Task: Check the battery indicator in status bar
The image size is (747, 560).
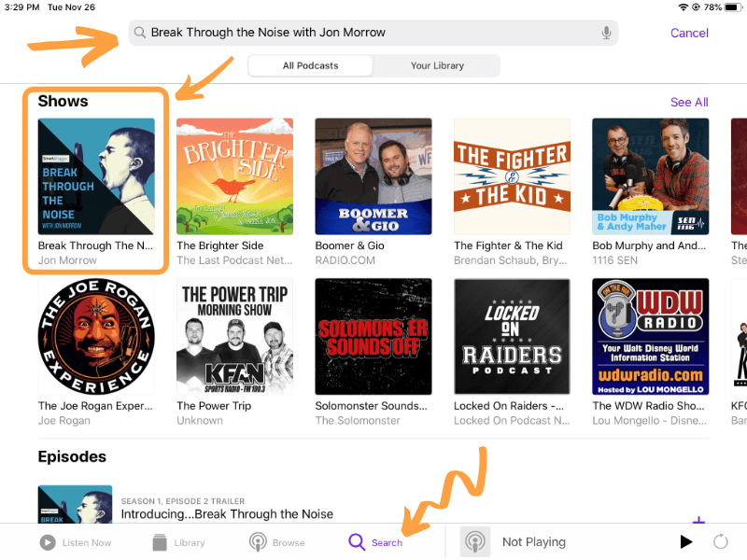Action: click(x=733, y=7)
